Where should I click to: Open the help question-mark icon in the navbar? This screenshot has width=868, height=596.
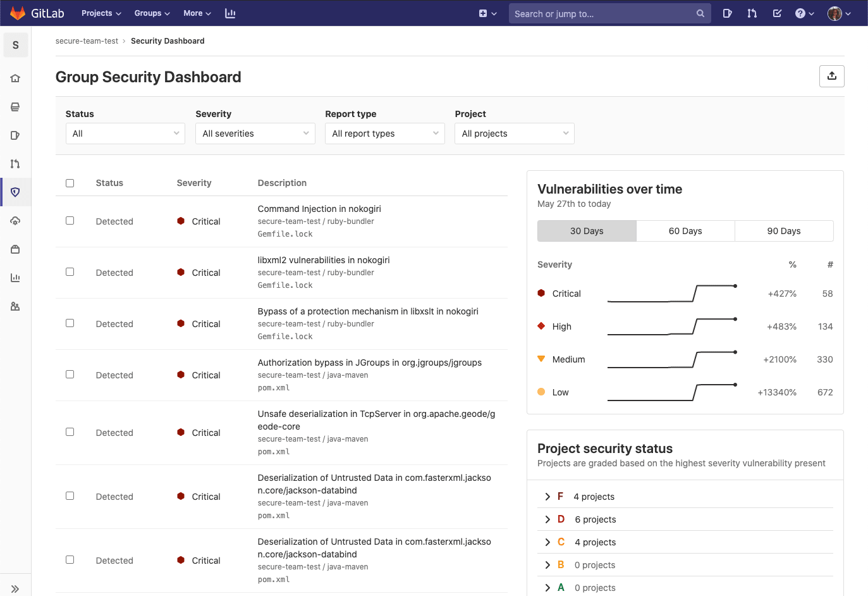click(x=800, y=13)
